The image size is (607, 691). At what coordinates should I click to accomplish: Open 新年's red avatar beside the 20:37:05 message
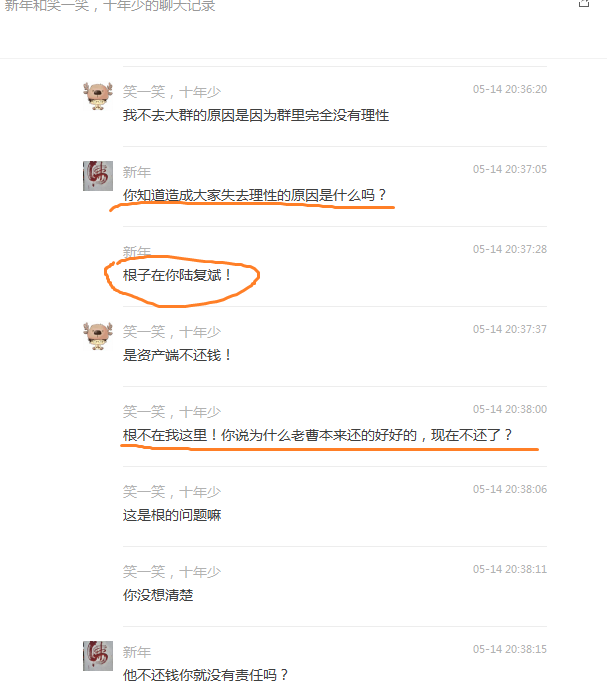point(98,176)
